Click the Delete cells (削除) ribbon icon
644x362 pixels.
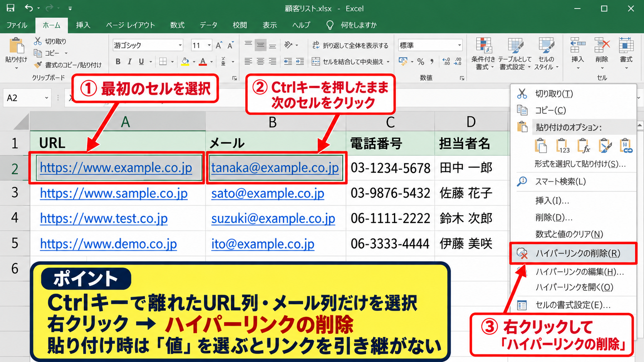[602, 45]
